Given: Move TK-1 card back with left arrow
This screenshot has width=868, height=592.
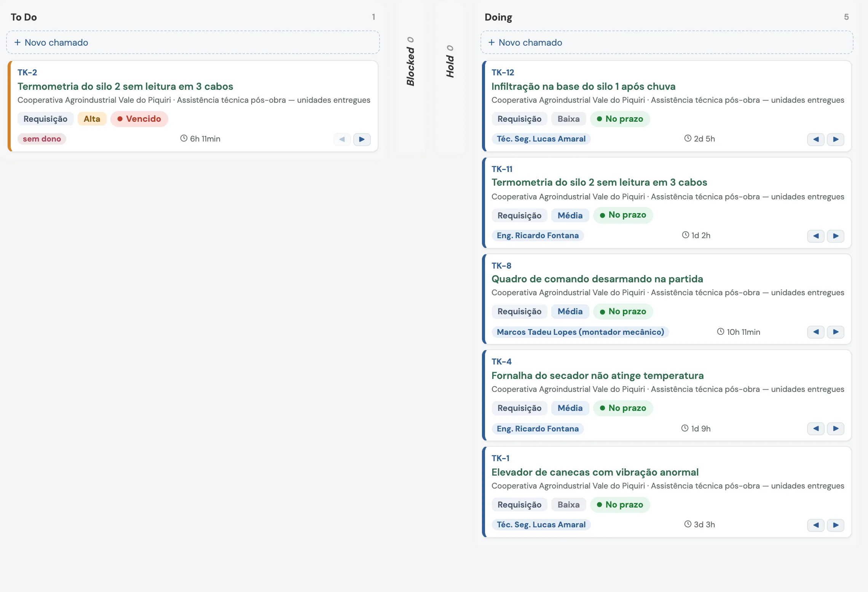Looking at the screenshot, I should pyautogui.click(x=815, y=525).
